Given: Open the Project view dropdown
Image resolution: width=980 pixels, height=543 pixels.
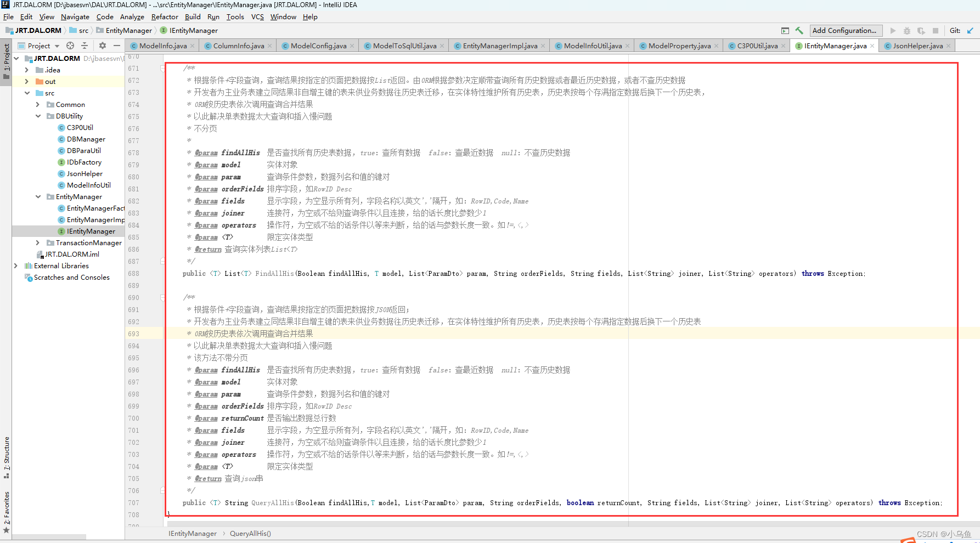Looking at the screenshot, I should click(x=38, y=46).
